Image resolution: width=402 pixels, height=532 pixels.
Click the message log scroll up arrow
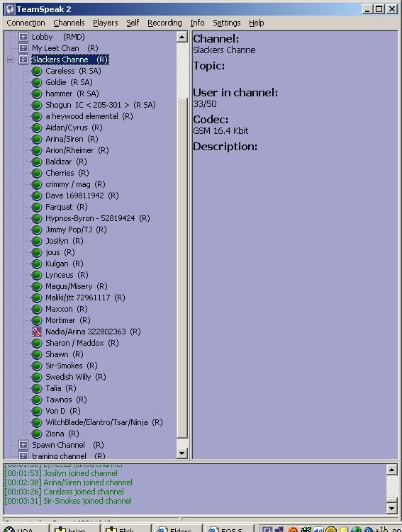(391, 470)
